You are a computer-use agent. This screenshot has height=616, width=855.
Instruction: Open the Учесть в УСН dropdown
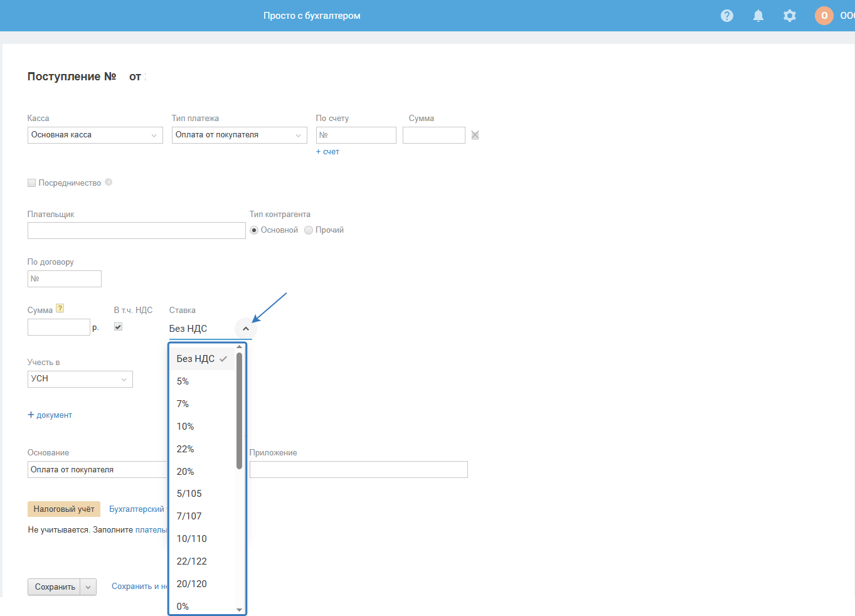[x=80, y=379]
